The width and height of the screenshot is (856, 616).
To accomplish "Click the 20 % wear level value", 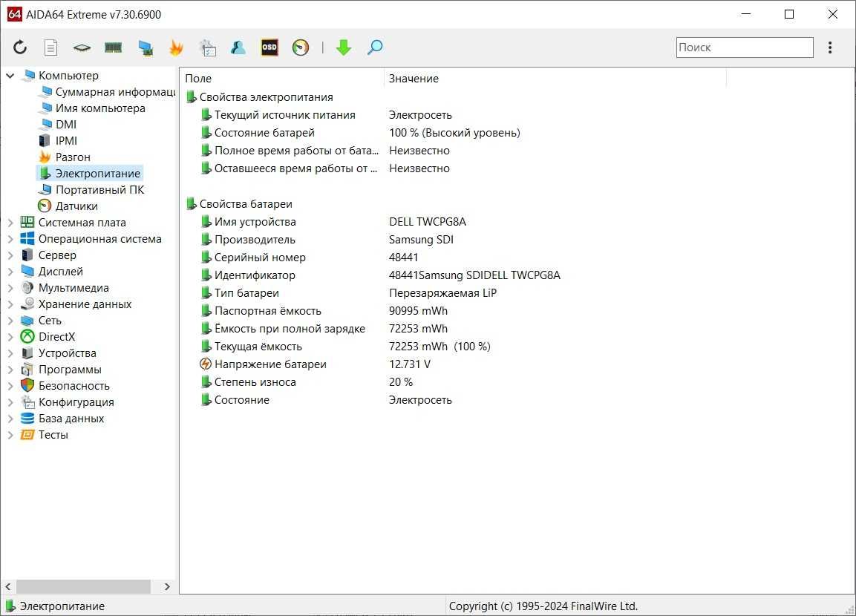I will 401,382.
